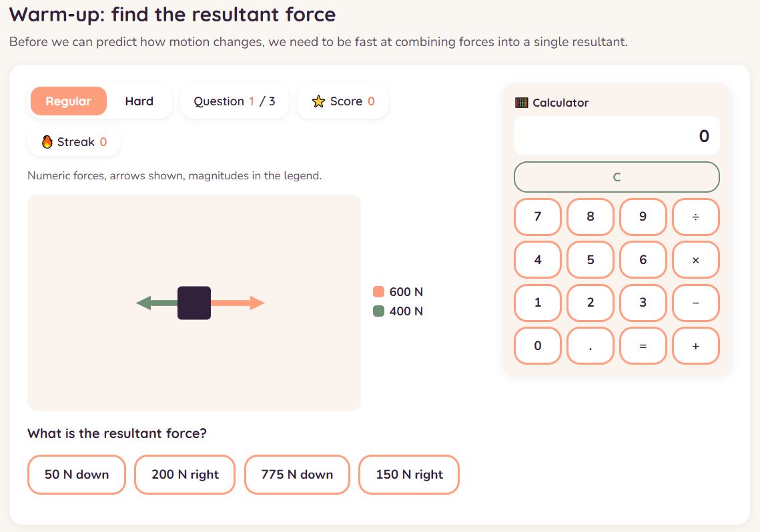
Task: Click the dark block in the force diagram
Action: coord(194,303)
